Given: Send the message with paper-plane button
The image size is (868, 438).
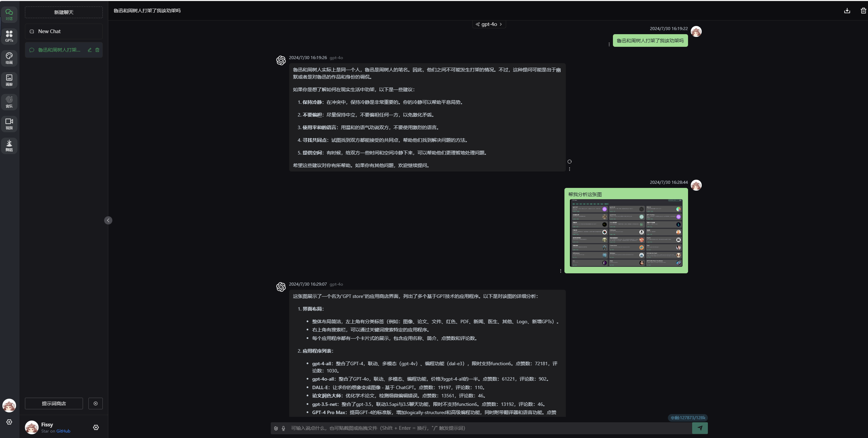Looking at the screenshot, I should [700, 428].
